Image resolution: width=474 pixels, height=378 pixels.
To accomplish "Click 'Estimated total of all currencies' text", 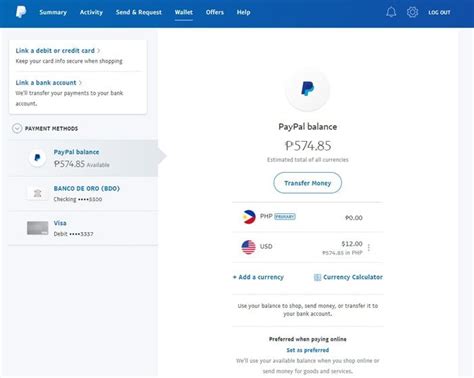I will [x=307, y=160].
